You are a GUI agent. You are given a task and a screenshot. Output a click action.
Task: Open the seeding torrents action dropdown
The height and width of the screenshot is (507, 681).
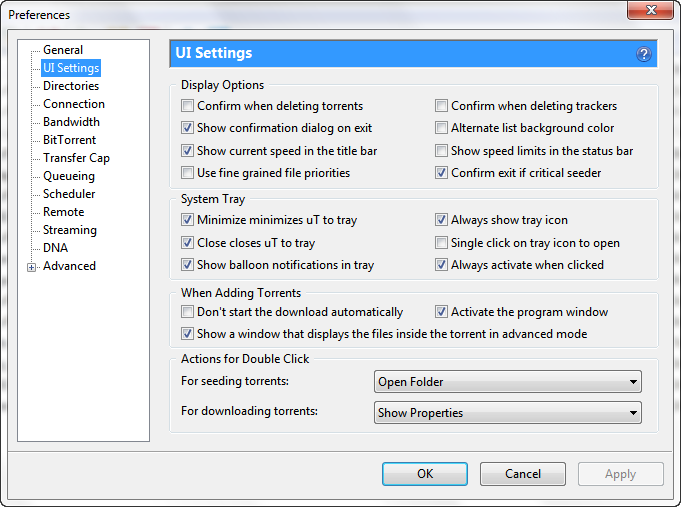pos(507,381)
